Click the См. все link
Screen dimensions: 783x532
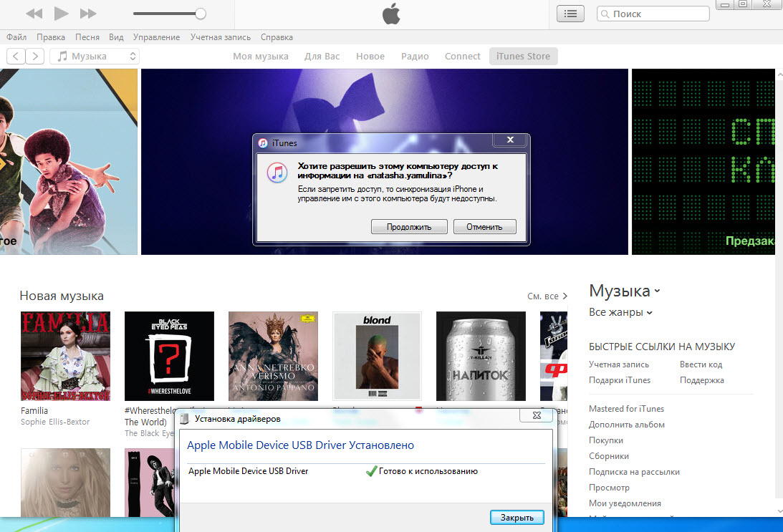[547, 296]
